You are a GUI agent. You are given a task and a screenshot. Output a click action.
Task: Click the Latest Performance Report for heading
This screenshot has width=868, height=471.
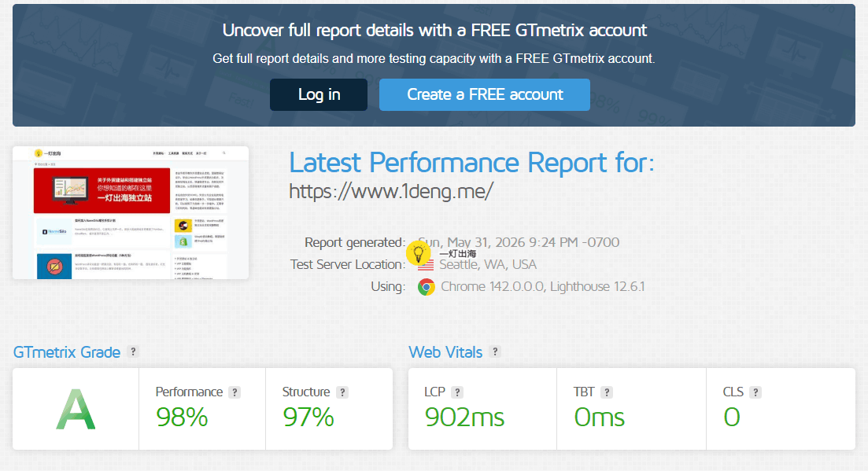coord(471,163)
